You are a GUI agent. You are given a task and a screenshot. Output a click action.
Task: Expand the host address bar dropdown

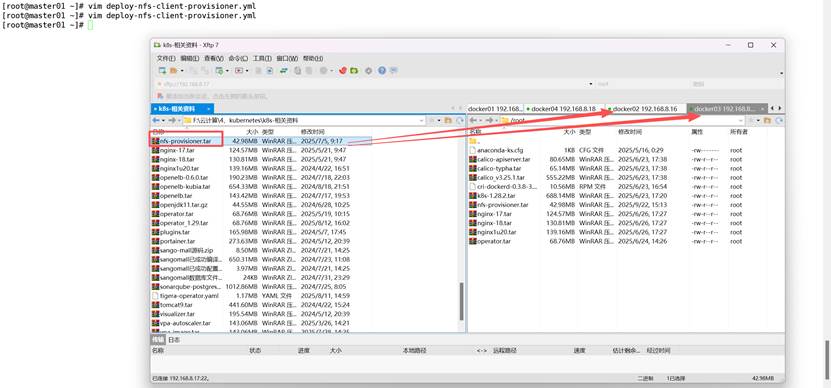tap(591, 84)
